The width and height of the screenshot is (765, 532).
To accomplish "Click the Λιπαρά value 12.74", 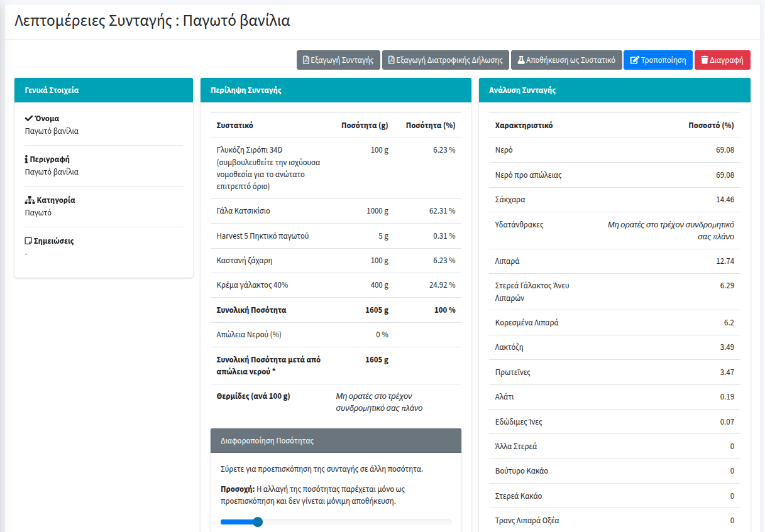I will [x=725, y=261].
